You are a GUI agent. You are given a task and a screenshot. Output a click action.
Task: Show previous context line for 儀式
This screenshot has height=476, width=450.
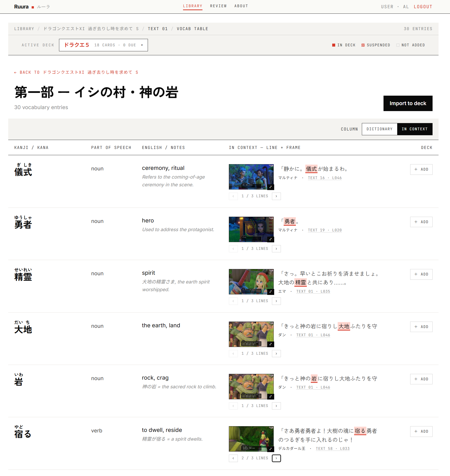pyautogui.click(x=233, y=196)
